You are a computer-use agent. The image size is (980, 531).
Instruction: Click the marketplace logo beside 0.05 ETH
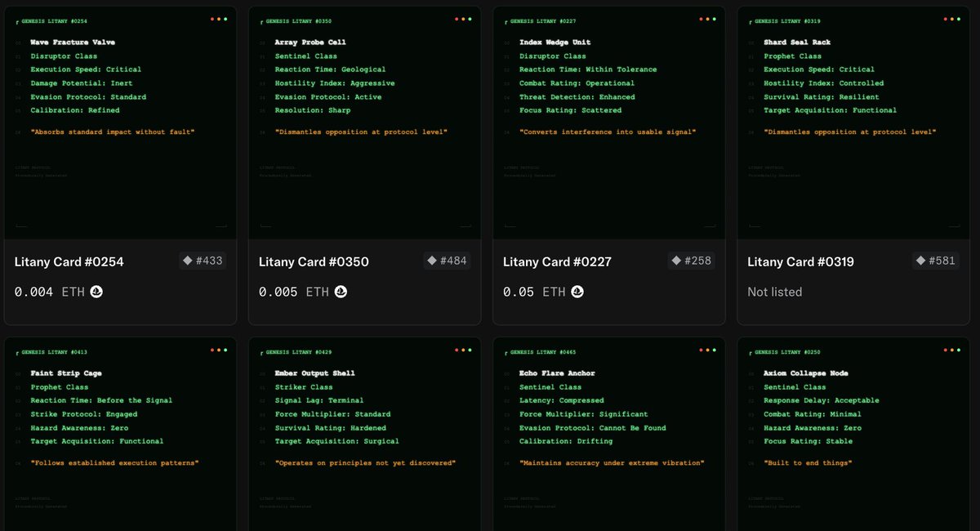(x=577, y=292)
